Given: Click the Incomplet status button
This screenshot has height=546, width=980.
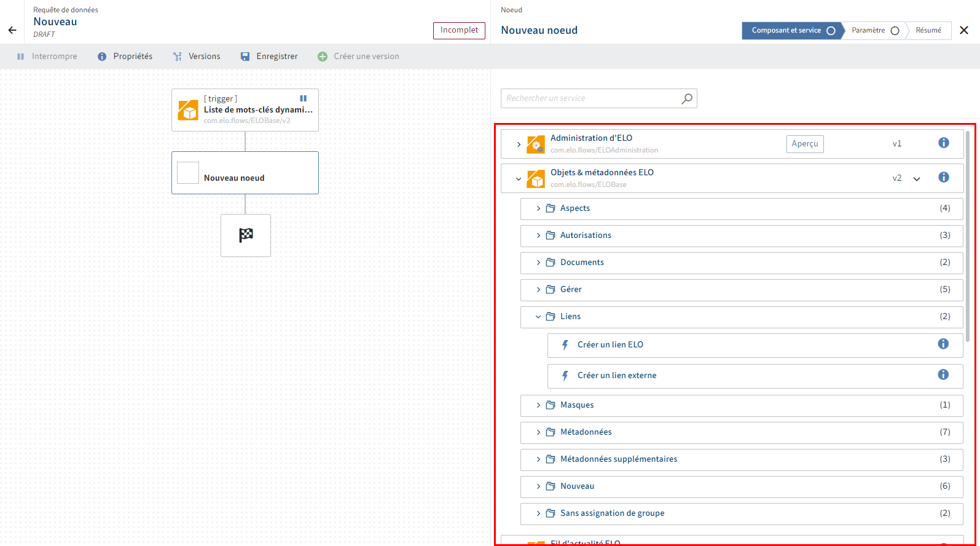Looking at the screenshot, I should click(459, 30).
